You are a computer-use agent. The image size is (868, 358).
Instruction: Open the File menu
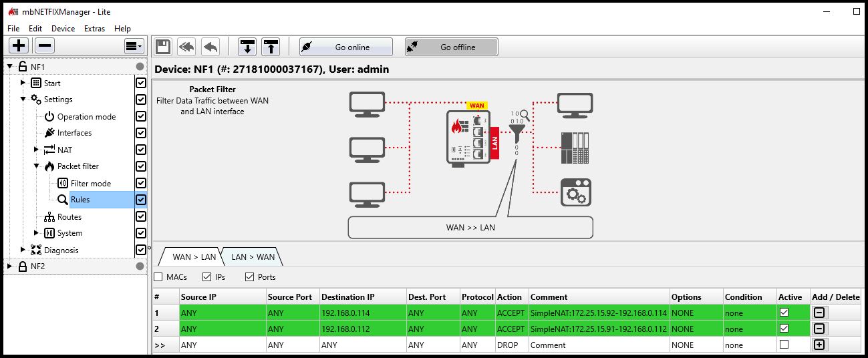(x=13, y=29)
